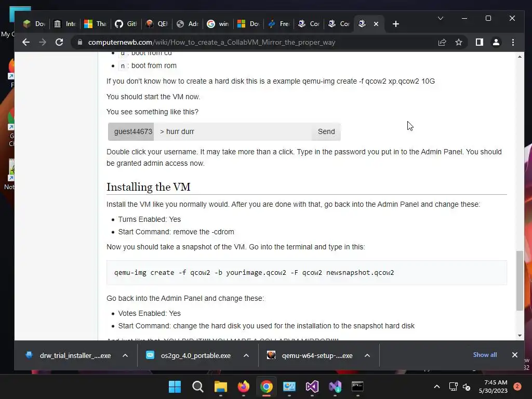Image resolution: width=532 pixels, height=399 pixels.
Task: Open File Explorer from taskbar
Action: coord(220,387)
